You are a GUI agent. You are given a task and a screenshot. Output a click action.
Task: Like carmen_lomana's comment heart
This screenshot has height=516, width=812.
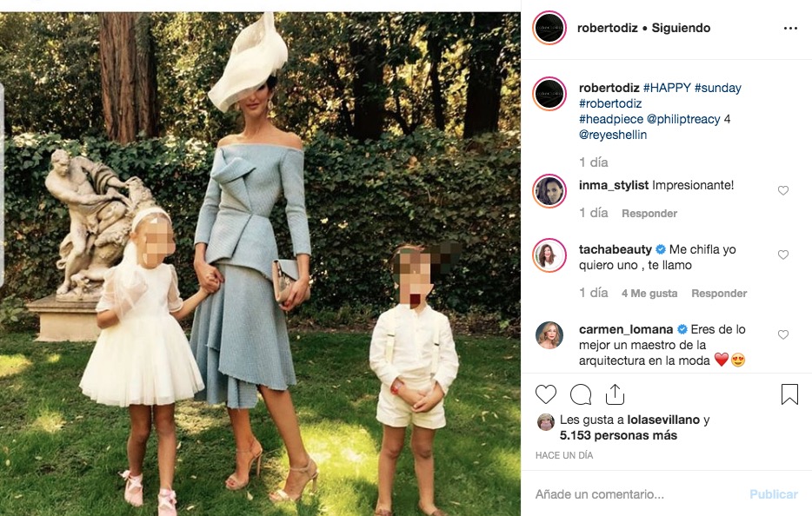(783, 334)
